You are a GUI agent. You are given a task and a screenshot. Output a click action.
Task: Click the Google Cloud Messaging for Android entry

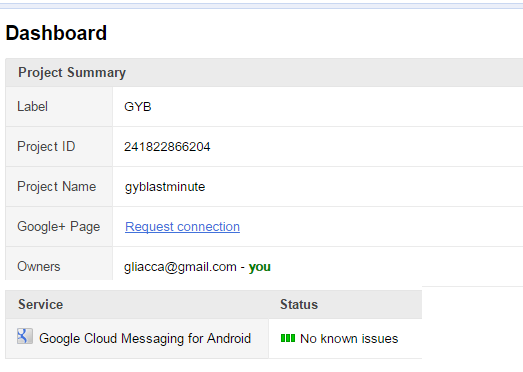(x=145, y=338)
